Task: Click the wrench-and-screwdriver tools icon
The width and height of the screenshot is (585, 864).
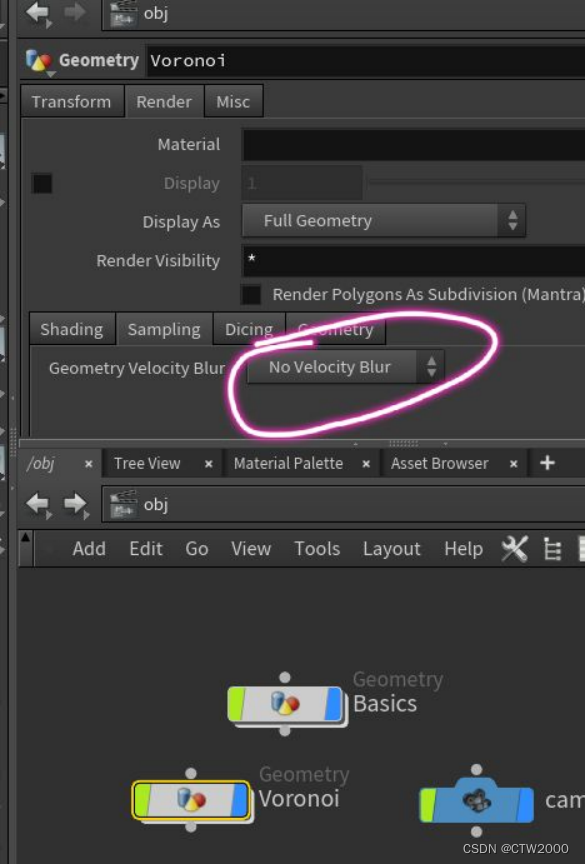Action: pos(514,549)
